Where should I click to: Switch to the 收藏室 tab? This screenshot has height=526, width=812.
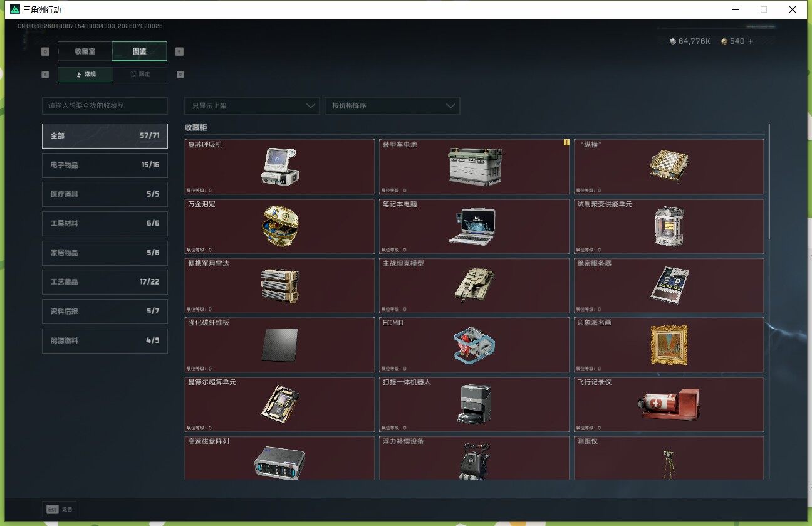(x=85, y=51)
